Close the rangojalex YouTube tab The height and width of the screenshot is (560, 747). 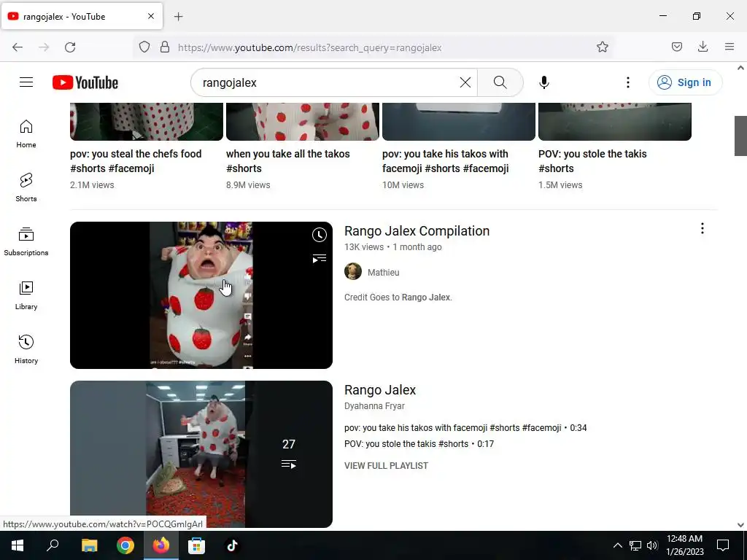tap(150, 16)
